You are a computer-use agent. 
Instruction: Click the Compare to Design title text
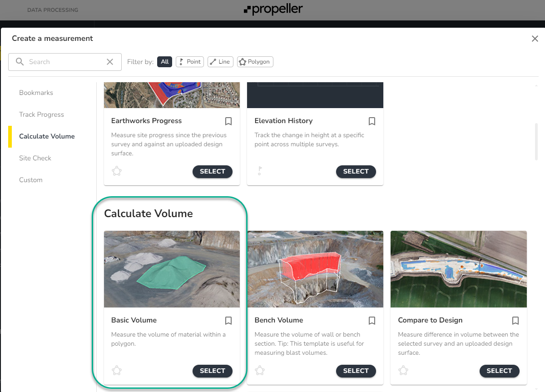pos(430,320)
